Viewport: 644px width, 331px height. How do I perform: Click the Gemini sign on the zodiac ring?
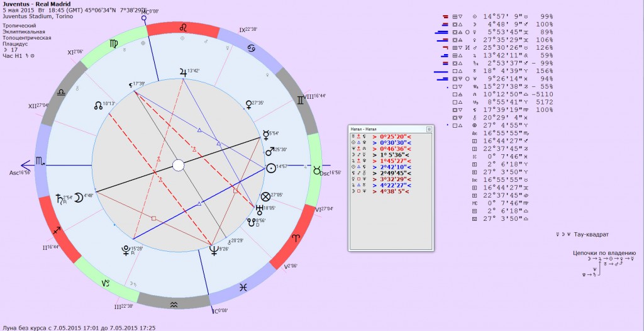tap(301, 100)
